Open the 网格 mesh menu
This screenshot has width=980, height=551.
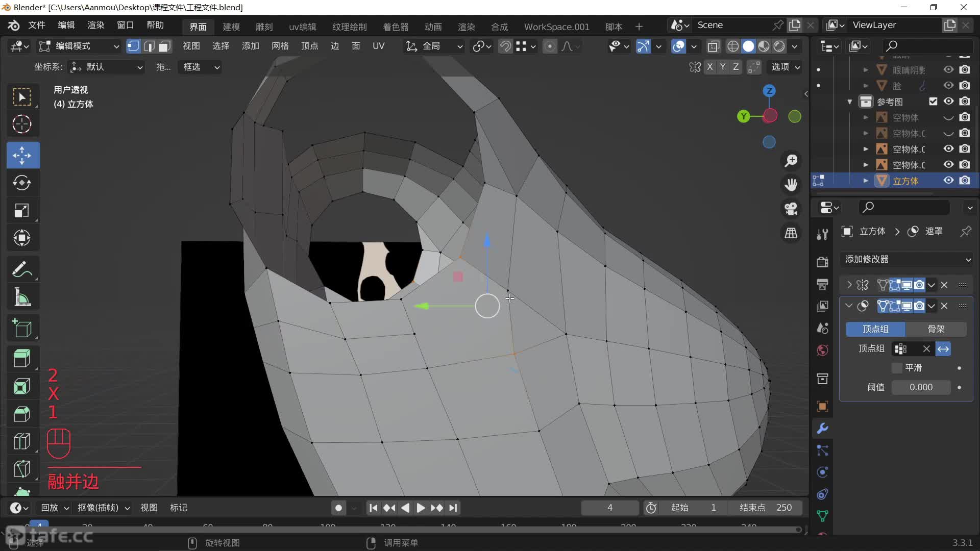coord(280,46)
